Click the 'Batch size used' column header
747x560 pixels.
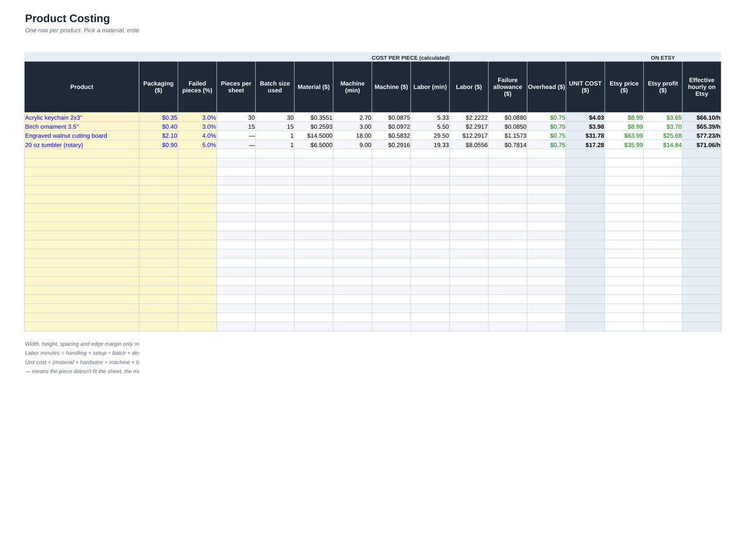275,87
